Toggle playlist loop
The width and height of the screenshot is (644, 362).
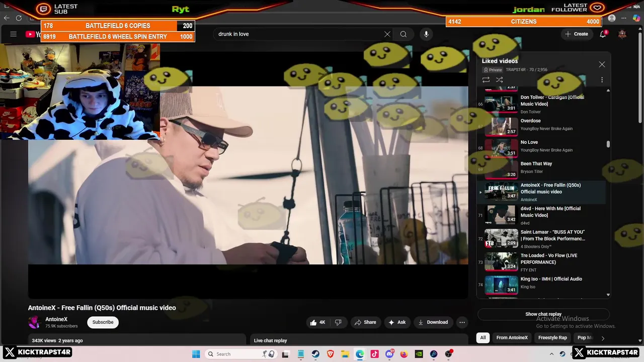(486, 80)
